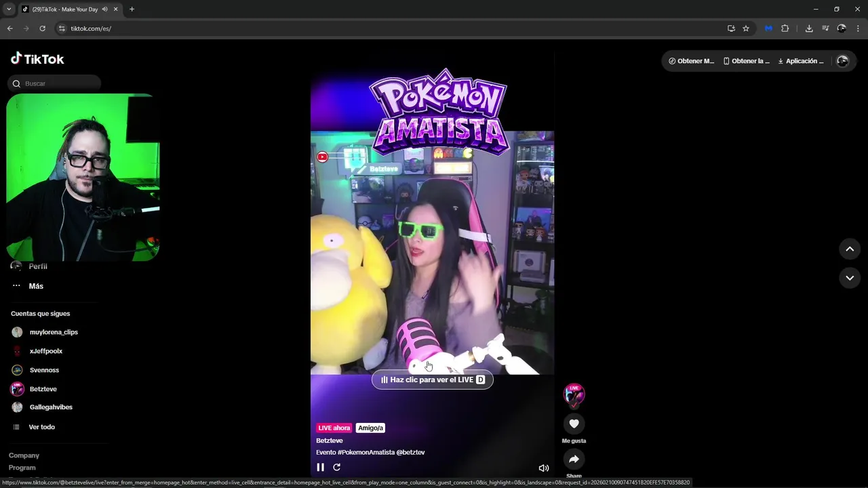868x488 pixels.
Task: Go to previous video with up arrow
Action: [849, 249]
